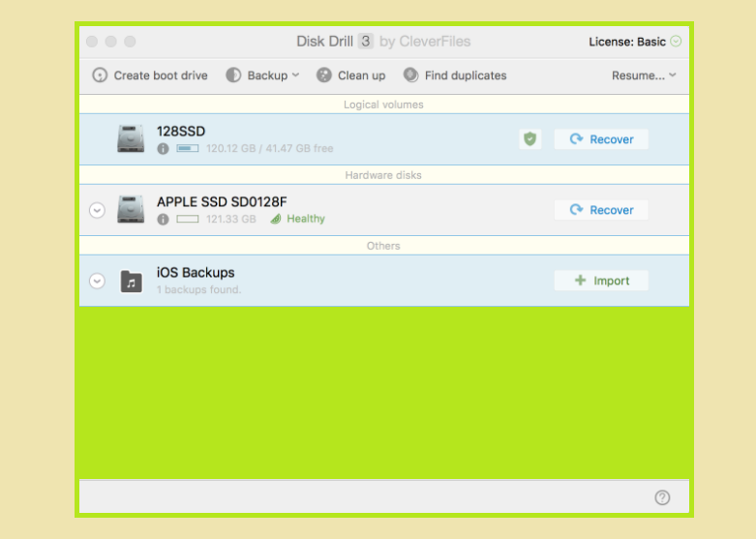Click the 'by CleverFiles' title text
Viewport: 756px width, 539px height.
[425, 42]
